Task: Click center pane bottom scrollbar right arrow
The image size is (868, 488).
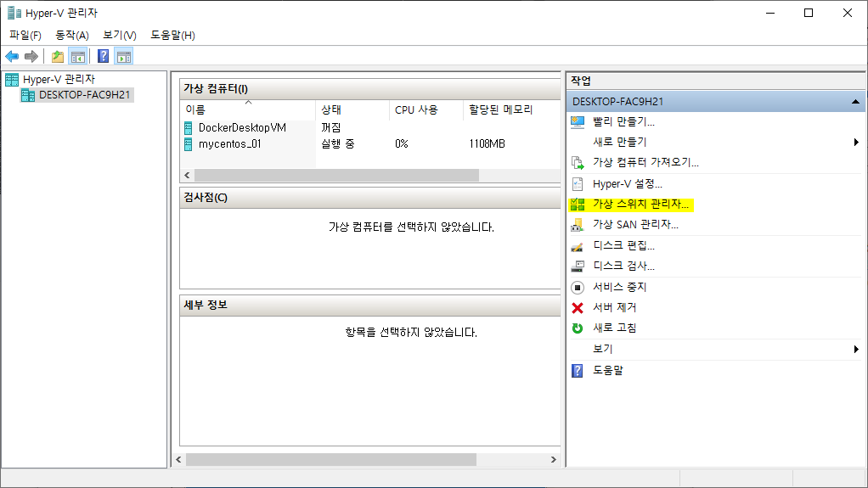Action: [553, 460]
